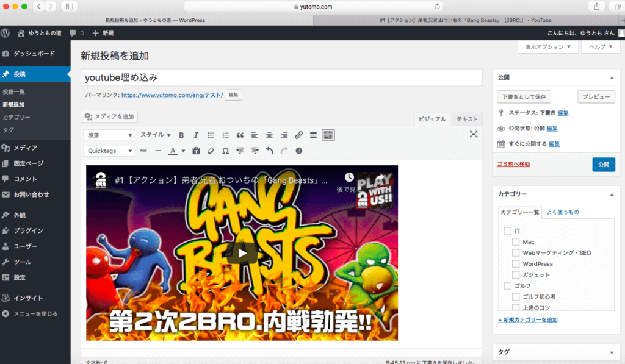This screenshot has height=364, width=625.
Task: Apply italic formatting
Action: click(195, 135)
